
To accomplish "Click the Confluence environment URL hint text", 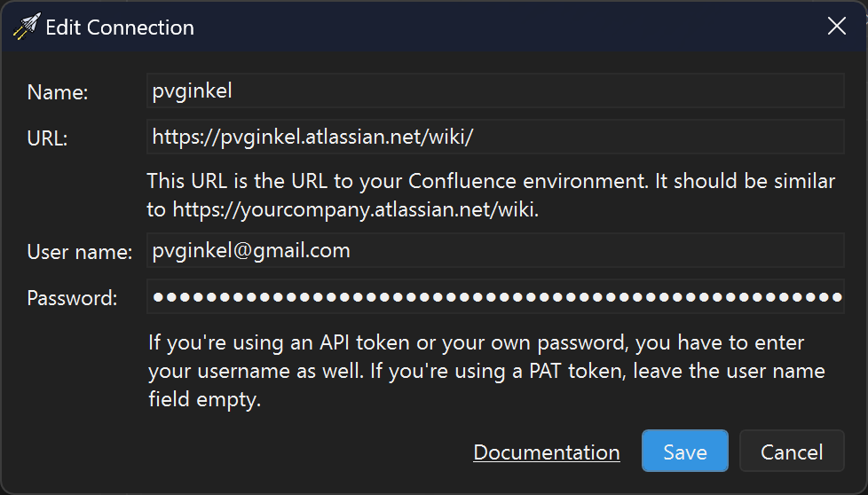I will [491, 195].
